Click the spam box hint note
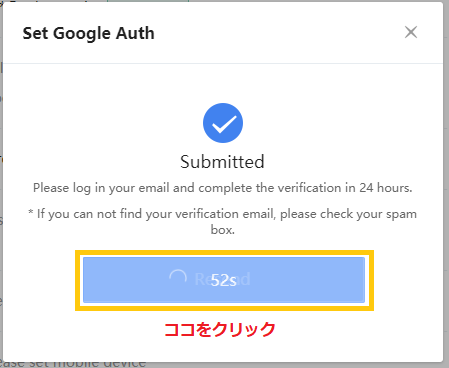Image resolution: width=449 pixels, height=368 pixels. click(x=223, y=221)
